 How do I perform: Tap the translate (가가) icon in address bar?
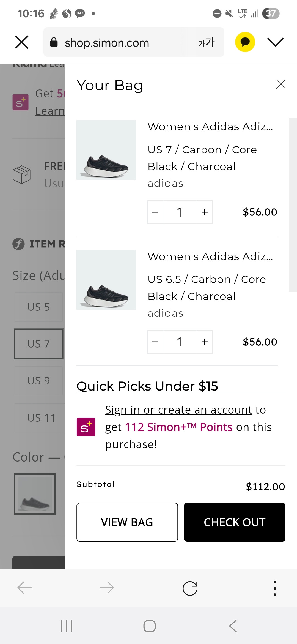[206, 42]
